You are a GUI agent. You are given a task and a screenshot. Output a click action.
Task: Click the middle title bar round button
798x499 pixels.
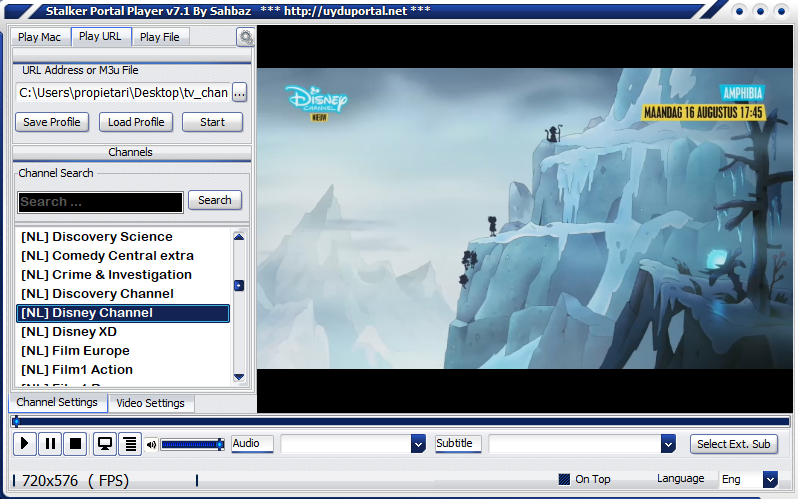click(x=760, y=11)
